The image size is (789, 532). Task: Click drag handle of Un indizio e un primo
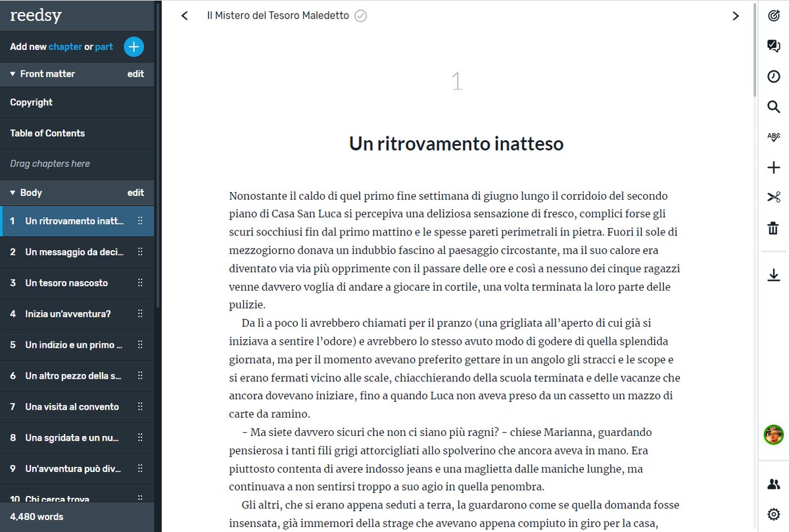140,345
